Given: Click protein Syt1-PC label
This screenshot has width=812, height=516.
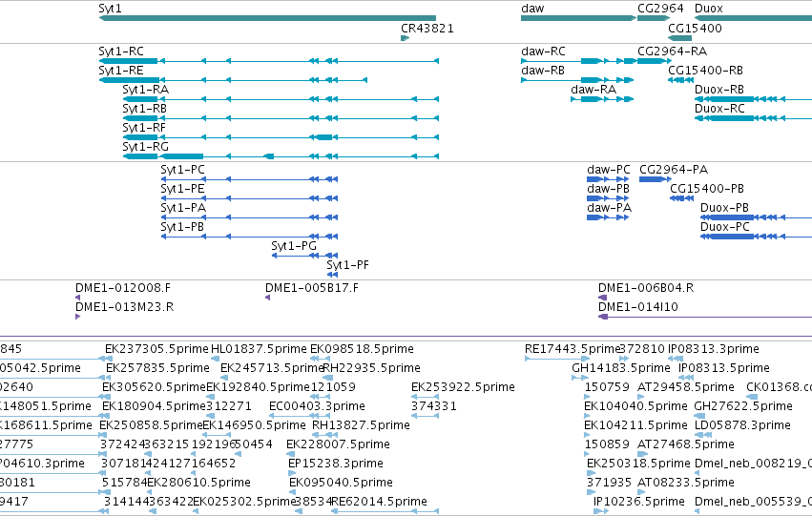Looking at the screenshot, I should pyautogui.click(x=182, y=170).
